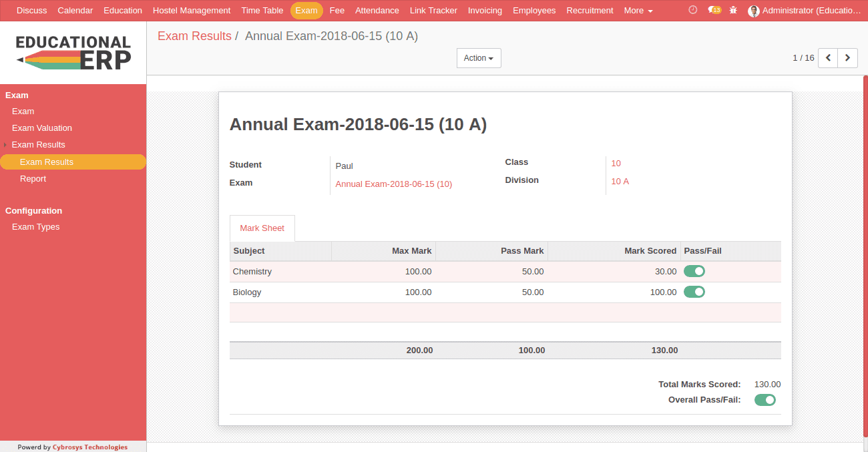Open Exam Valuation in sidebar
Image resolution: width=868 pixels, height=452 pixels.
pos(42,128)
